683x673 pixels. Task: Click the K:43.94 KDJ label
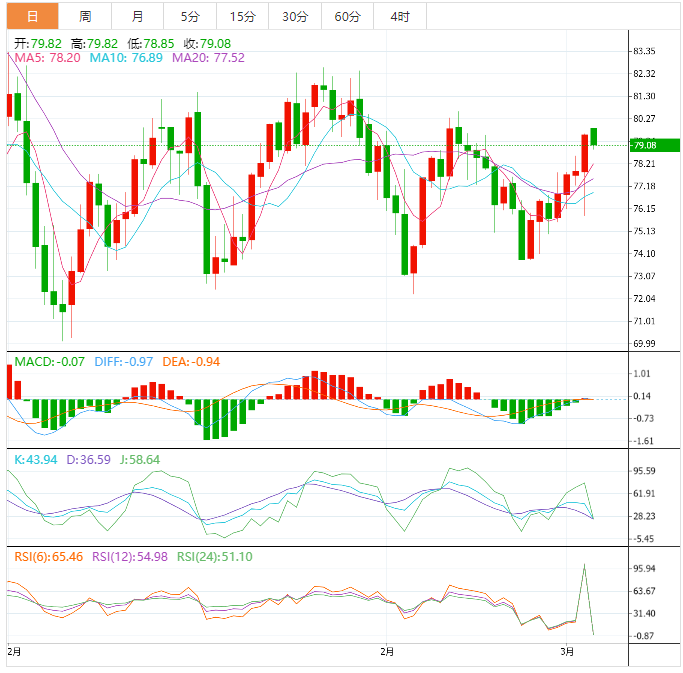coord(36,460)
